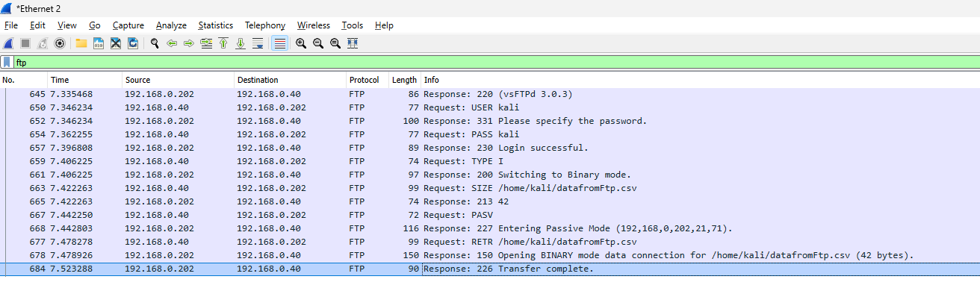Save this capture file
This screenshot has width=980, height=291.
(x=98, y=43)
